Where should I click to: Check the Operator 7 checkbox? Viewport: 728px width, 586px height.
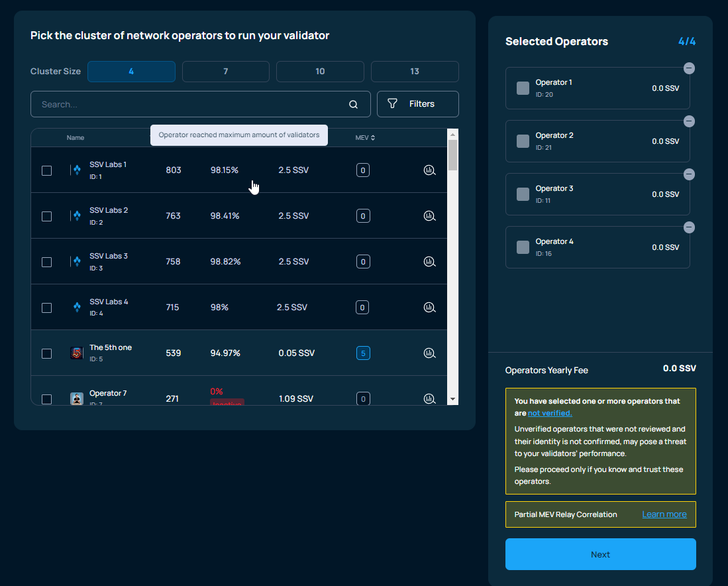pos(46,399)
